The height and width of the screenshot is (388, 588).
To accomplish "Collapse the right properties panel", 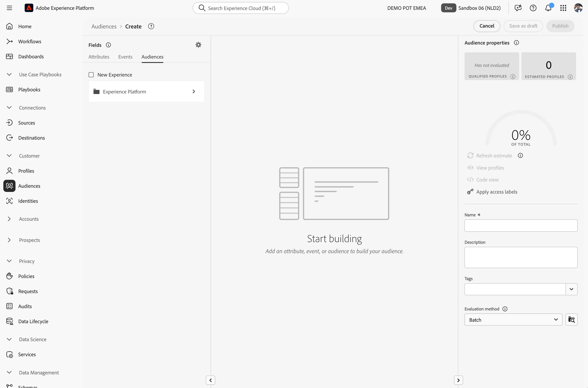I will 458,380.
